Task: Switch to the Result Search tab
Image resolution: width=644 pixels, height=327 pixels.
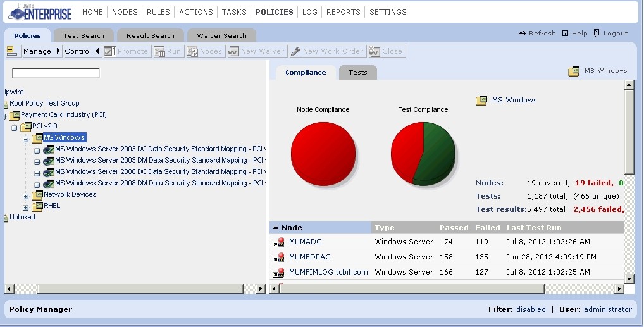Action: coord(151,35)
